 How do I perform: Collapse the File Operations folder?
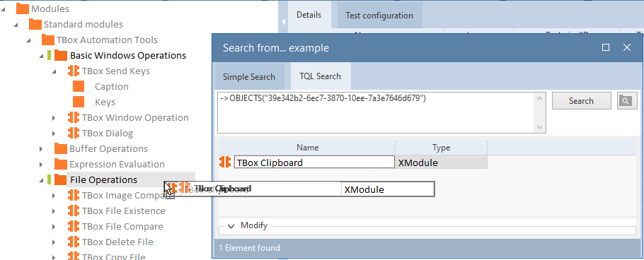[x=41, y=180]
